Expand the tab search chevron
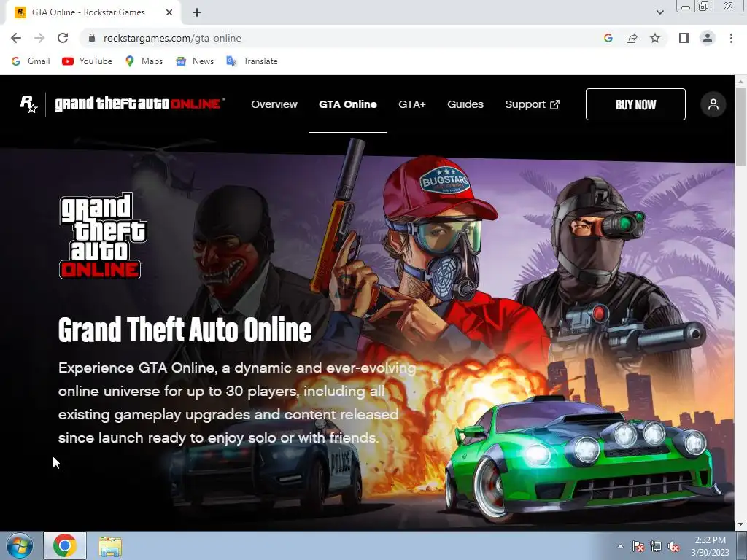Screen dimensions: 747x560 (x=659, y=12)
